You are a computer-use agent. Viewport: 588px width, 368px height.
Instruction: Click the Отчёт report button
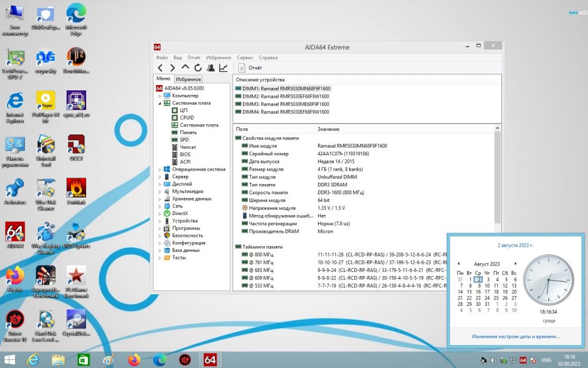tap(250, 68)
